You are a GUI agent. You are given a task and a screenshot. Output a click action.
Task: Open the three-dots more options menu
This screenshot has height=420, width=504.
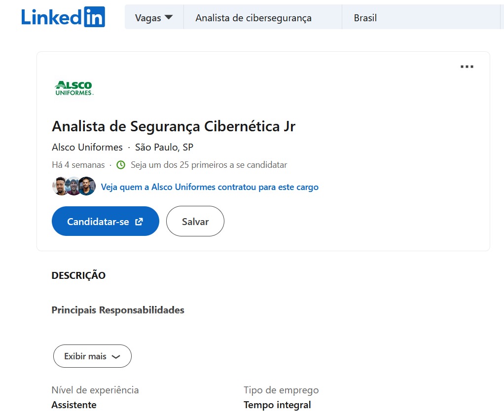(467, 67)
